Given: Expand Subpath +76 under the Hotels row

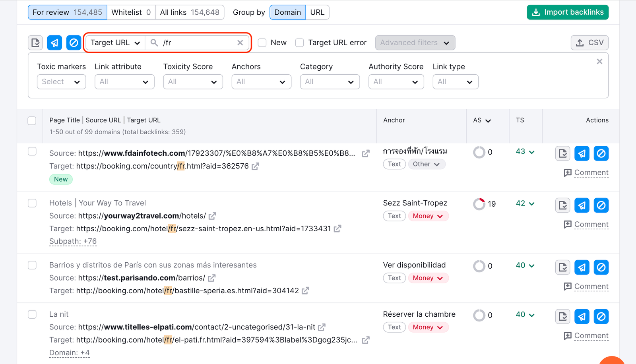Looking at the screenshot, I should click(x=73, y=241).
